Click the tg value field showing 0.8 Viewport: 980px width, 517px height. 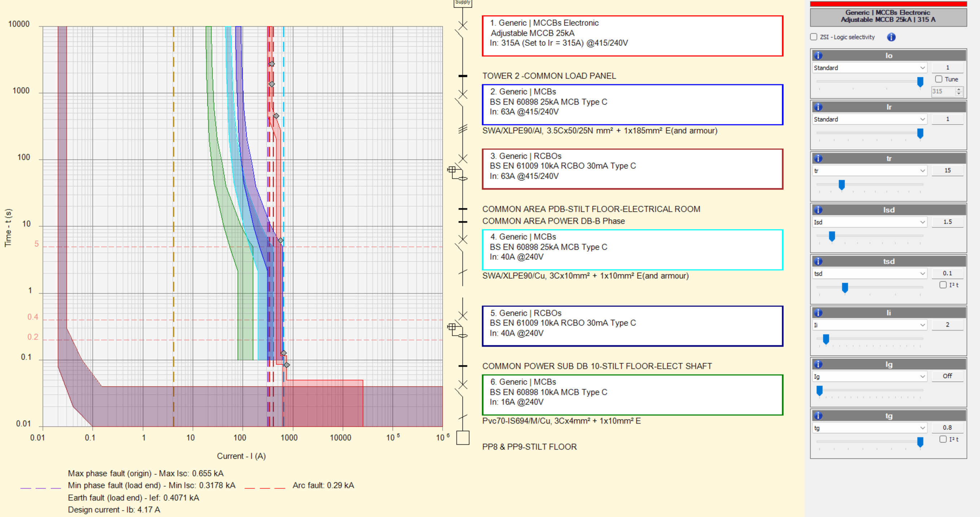click(x=947, y=428)
